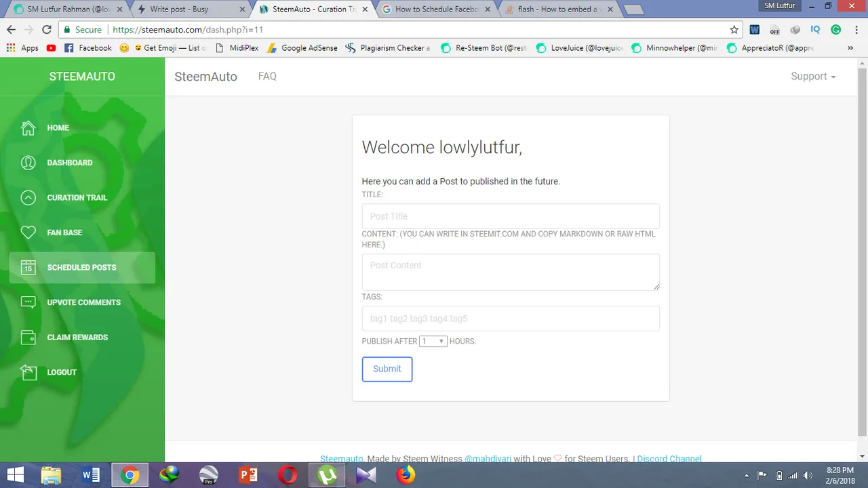
Task: Open the @mahdiyari footer link
Action: click(x=488, y=459)
